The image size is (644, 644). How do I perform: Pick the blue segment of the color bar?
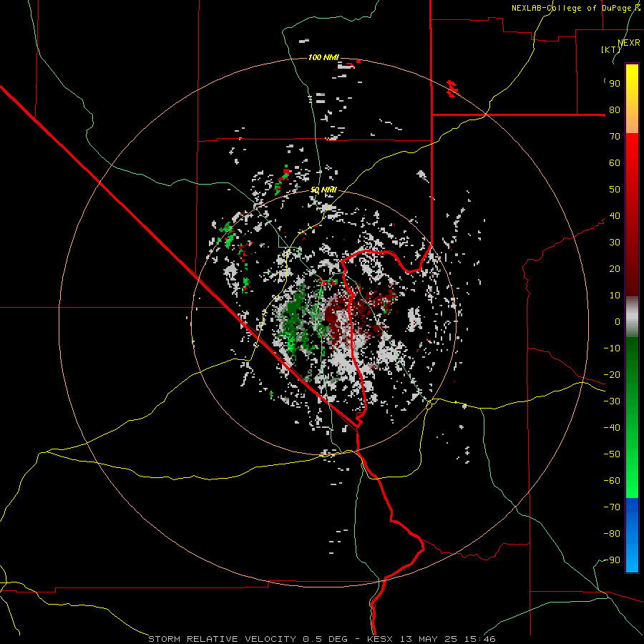pyautogui.click(x=632, y=535)
